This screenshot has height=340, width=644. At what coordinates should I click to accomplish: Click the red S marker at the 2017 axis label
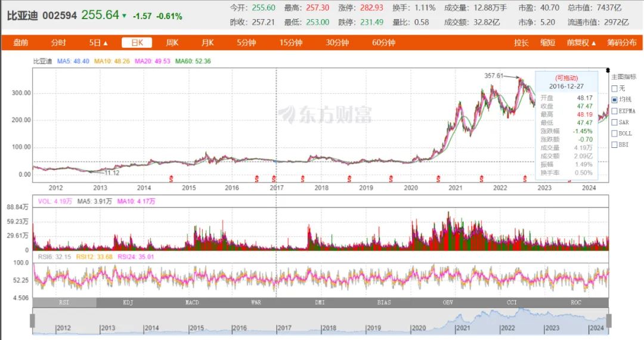tap(274, 178)
